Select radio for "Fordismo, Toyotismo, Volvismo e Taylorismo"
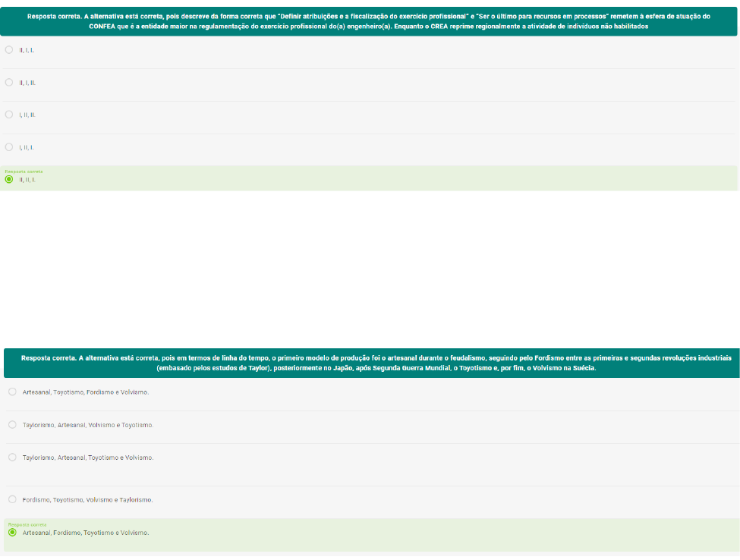 12,499
